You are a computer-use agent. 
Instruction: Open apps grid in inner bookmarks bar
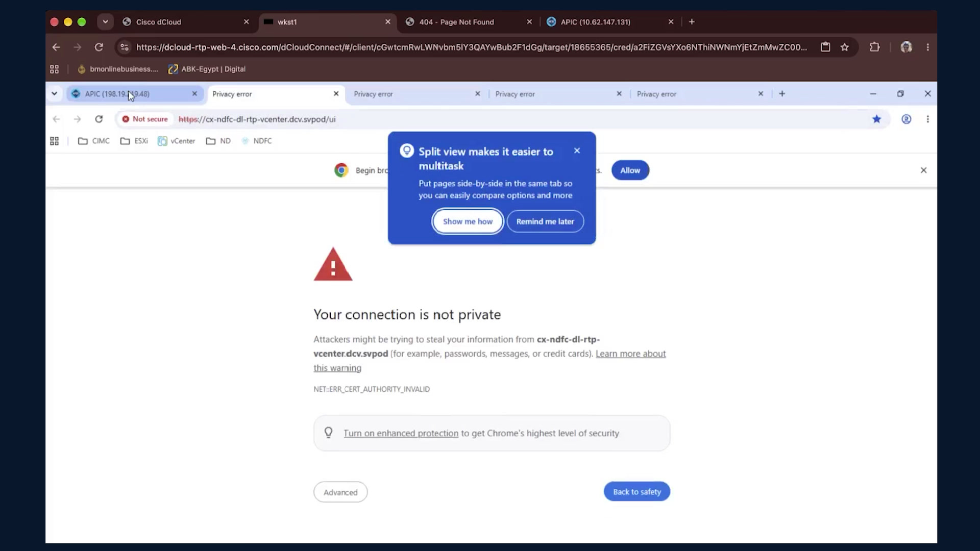tap(54, 141)
